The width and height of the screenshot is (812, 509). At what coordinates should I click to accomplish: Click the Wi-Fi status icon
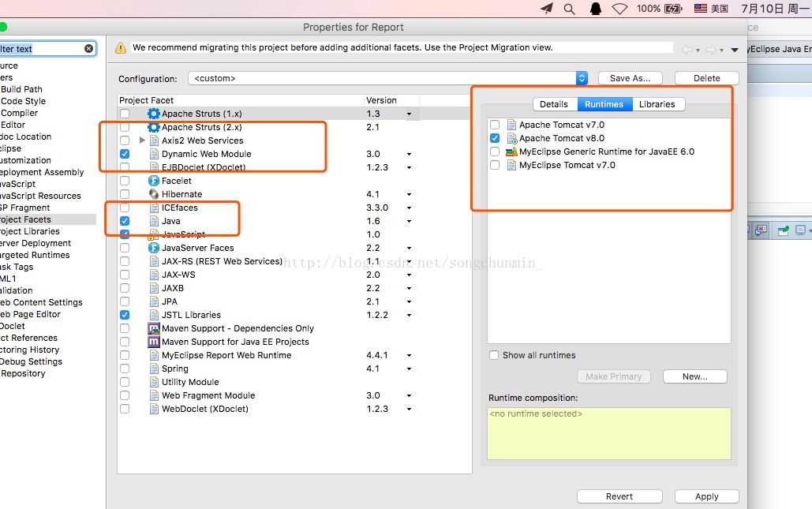(x=619, y=9)
